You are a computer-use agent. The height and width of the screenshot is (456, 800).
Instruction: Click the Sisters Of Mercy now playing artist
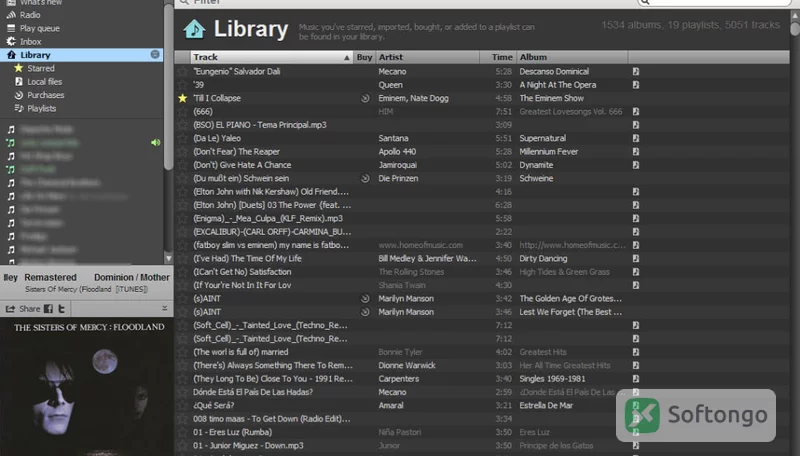coord(51,289)
